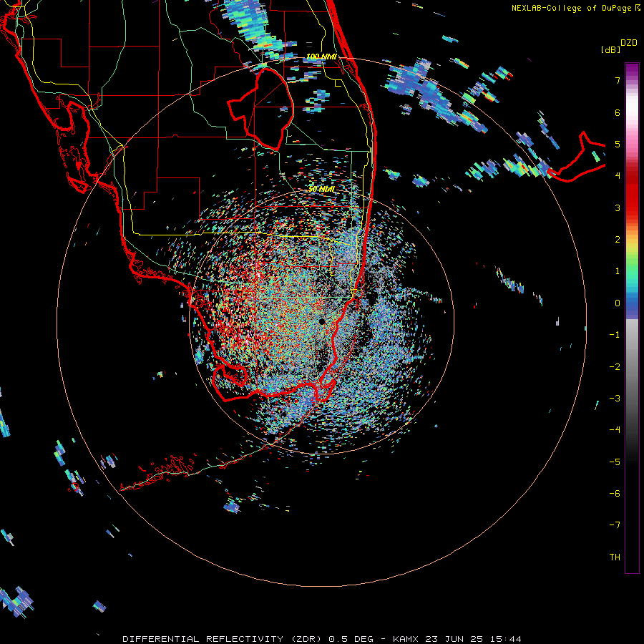The height and width of the screenshot is (644, 644).
Task: Click the -6 tick label on color scale
Action: pos(615,494)
